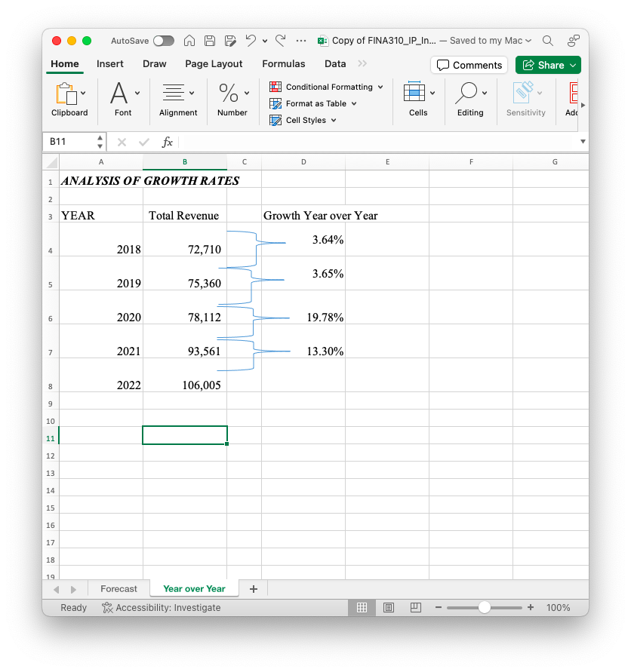The width and height of the screenshot is (631, 672).
Task: Select cell showing 19.78% growth
Action: pos(303,307)
